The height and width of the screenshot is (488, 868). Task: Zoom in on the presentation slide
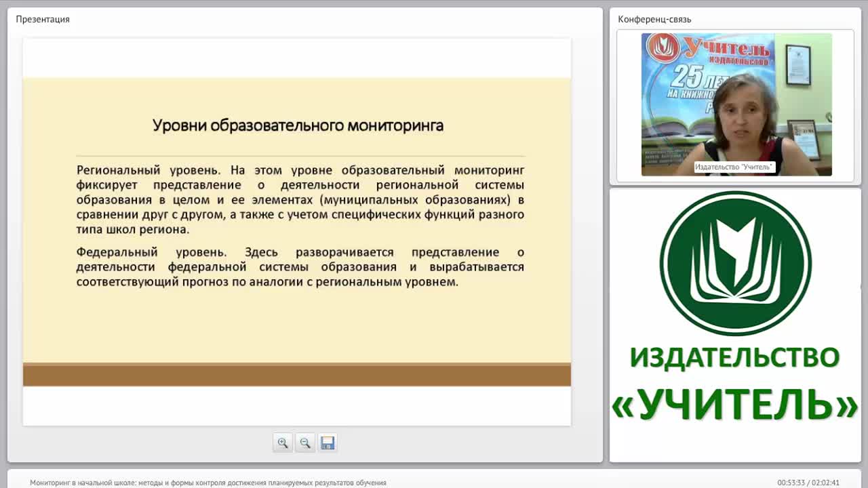tap(283, 443)
